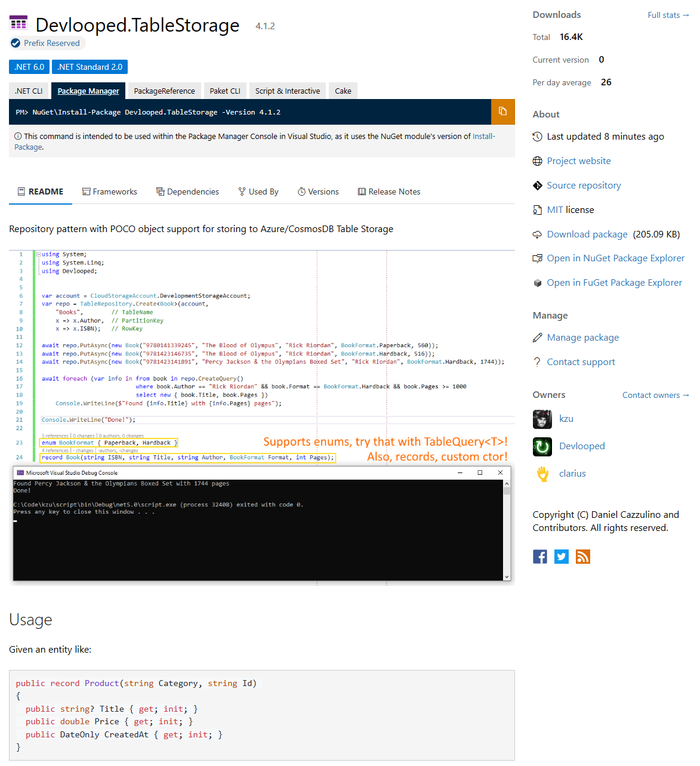Open the RSS feed icon
Viewport: 700px width, 766px height.
(583, 557)
